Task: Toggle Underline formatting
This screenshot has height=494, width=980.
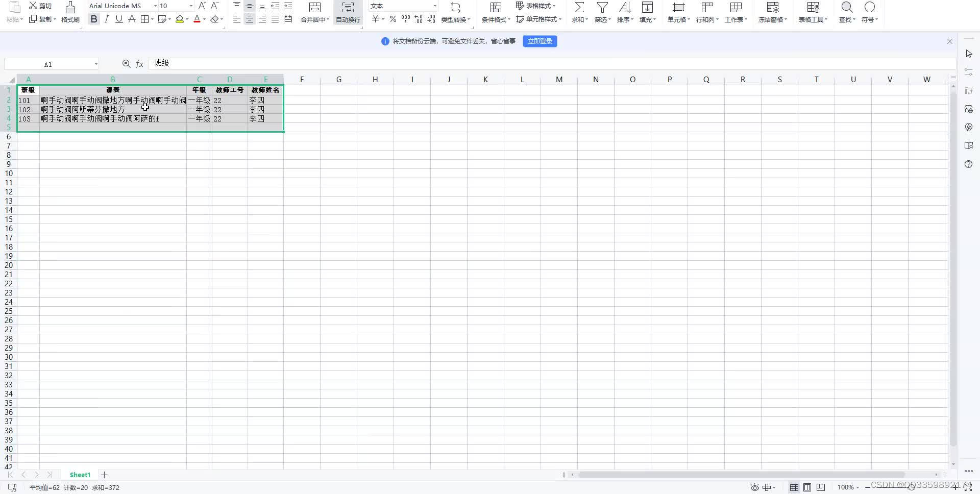Action: pos(119,19)
